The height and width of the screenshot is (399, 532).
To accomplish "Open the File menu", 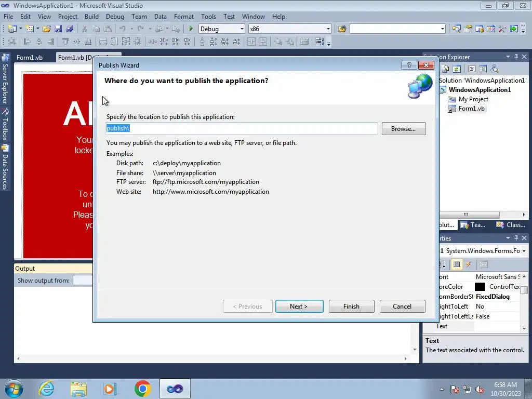I will click(x=8, y=16).
